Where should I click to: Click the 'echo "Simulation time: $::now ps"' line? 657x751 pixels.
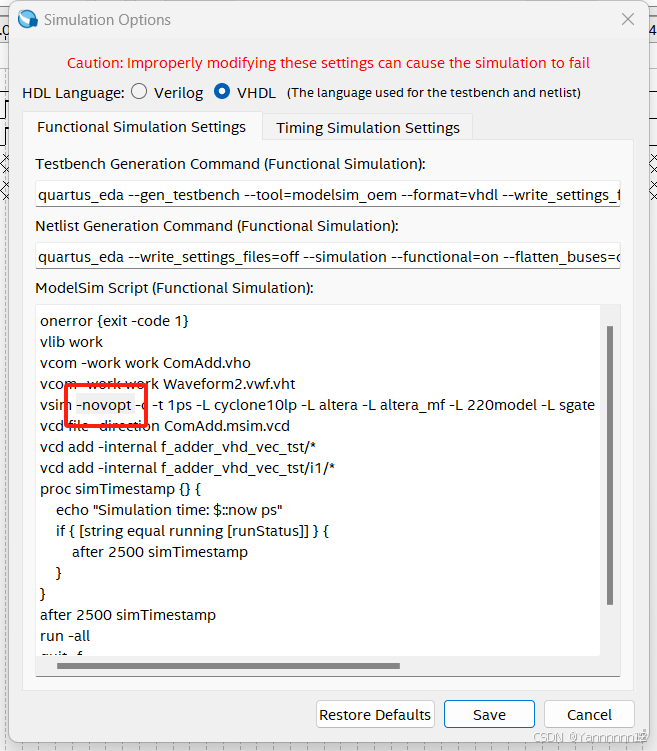coord(169,510)
